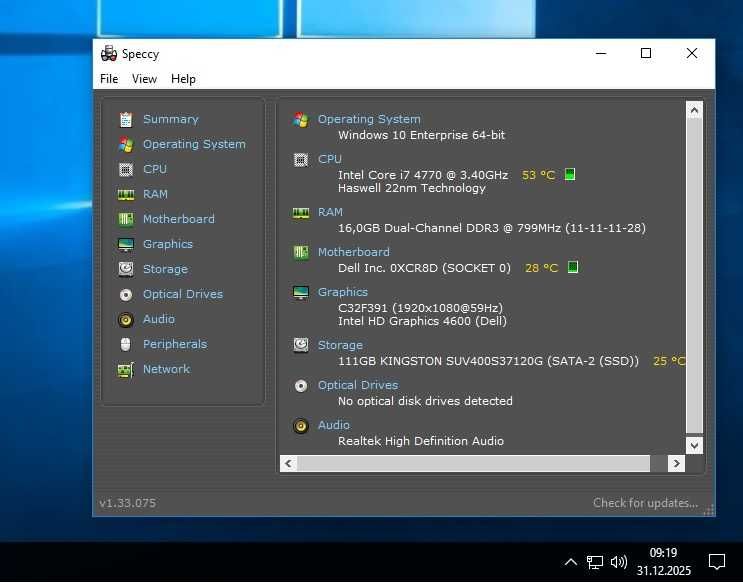Image resolution: width=743 pixels, height=583 pixels.
Task: Click the Windows 10 Enterprise 64-bit text
Action: (x=421, y=135)
